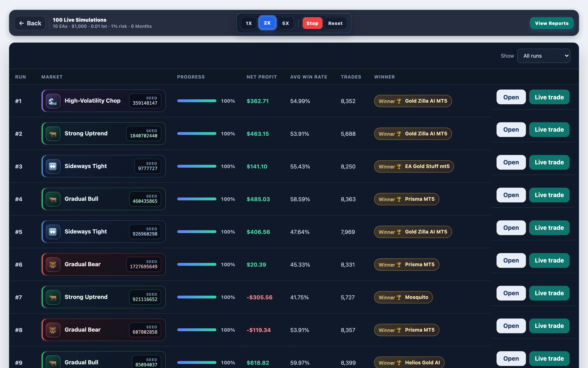Reset the simulations

tap(335, 23)
